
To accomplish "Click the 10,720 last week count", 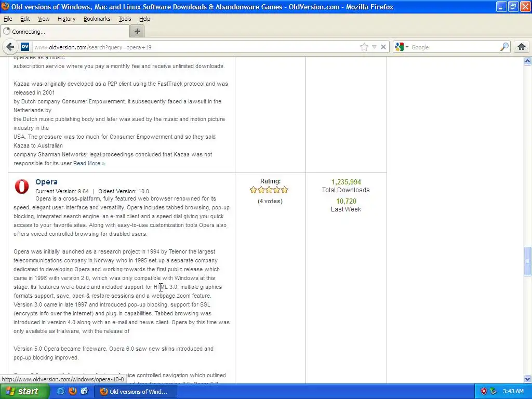I will [x=346, y=201].
